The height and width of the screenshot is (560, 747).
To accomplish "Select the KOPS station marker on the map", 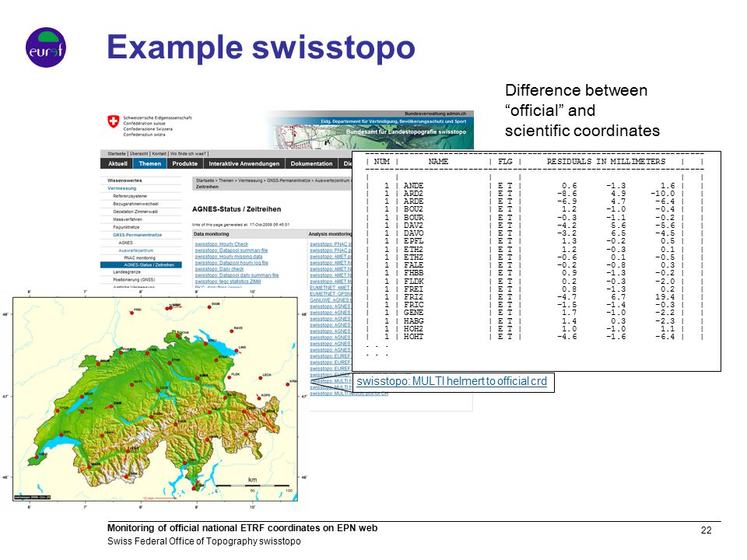I will 259,397.
